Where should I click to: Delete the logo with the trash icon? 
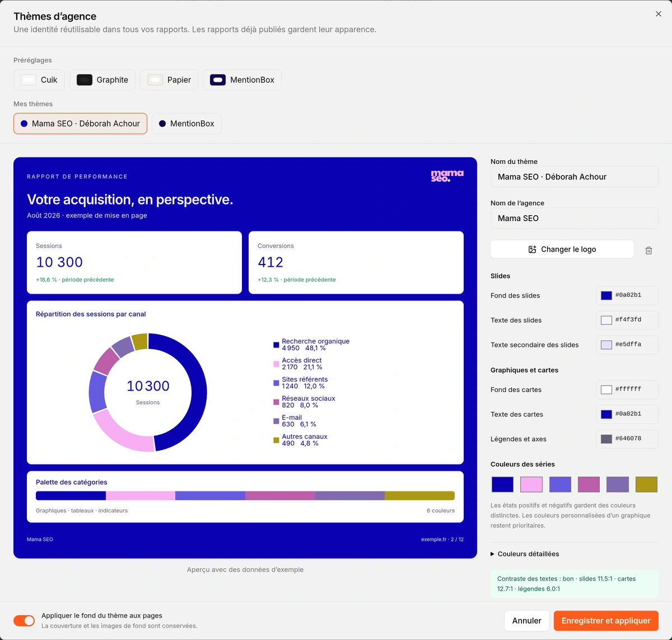pos(648,251)
